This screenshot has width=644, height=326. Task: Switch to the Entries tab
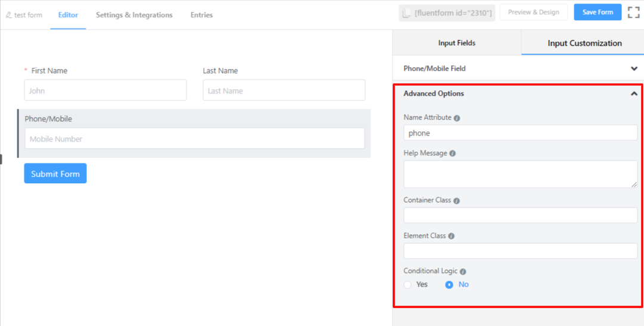(x=201, y=15)
